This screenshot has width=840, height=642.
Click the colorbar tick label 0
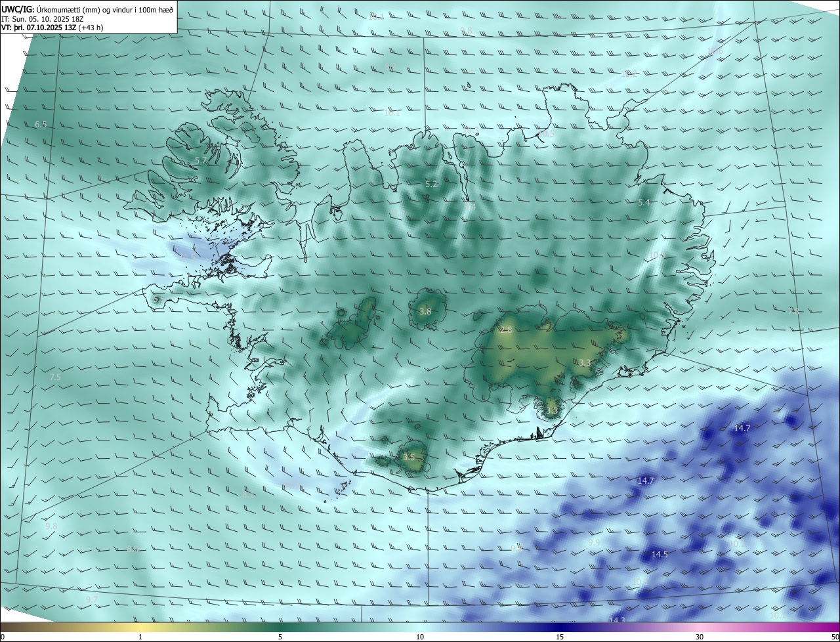click(x=2, y=637)
